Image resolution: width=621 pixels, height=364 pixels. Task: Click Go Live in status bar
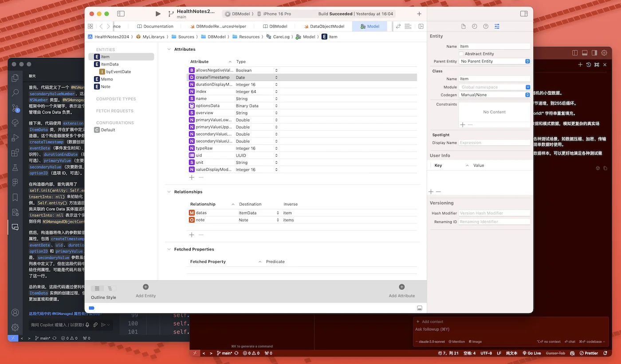click(531, 353)
